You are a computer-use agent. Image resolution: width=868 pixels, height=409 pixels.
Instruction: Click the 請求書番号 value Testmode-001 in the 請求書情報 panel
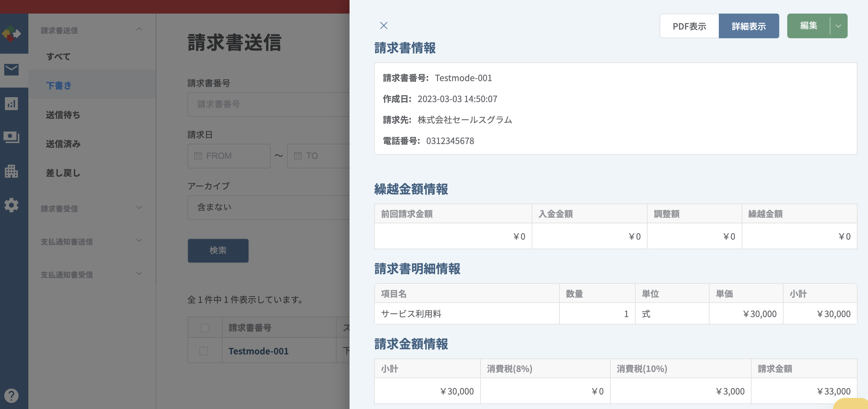tap(463, 78)
